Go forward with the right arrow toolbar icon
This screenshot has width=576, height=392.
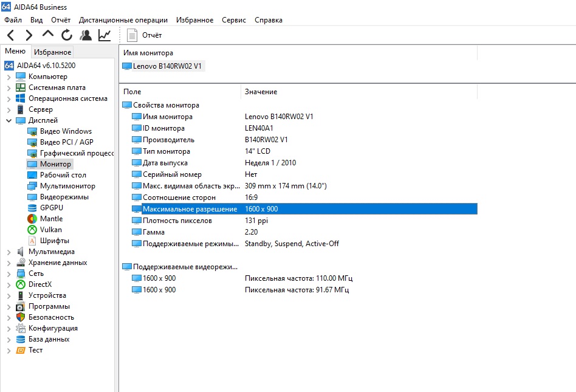click(29, 35)
